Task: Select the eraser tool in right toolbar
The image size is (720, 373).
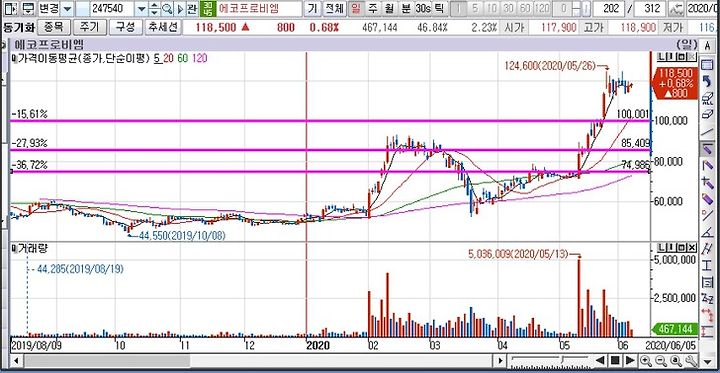Action: (x=707, y=115)
